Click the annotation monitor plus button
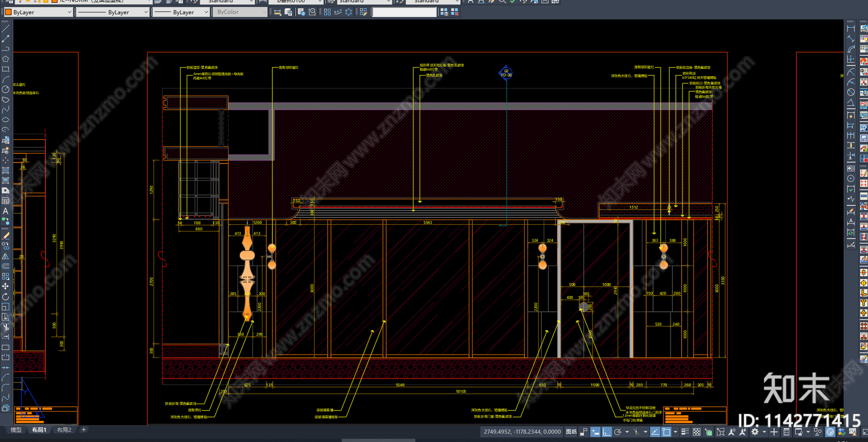 [774, 432]
